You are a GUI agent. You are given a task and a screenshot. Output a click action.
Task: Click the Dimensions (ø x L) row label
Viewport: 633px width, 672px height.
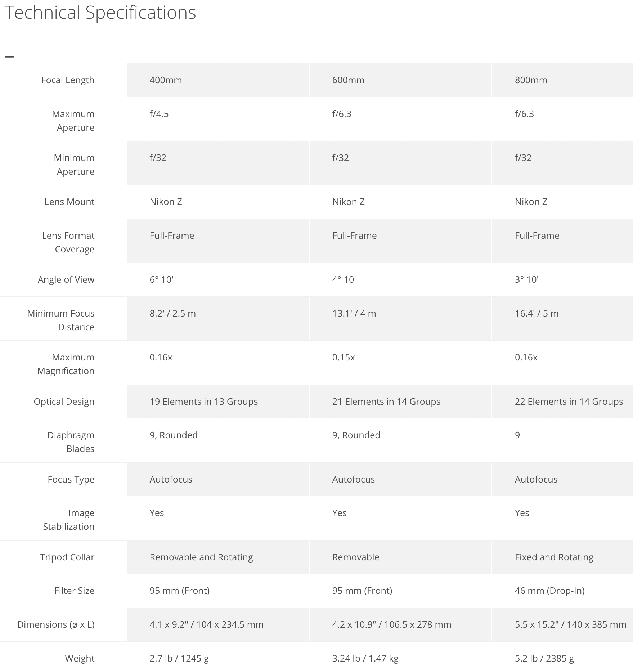click(x=56, y=624)
